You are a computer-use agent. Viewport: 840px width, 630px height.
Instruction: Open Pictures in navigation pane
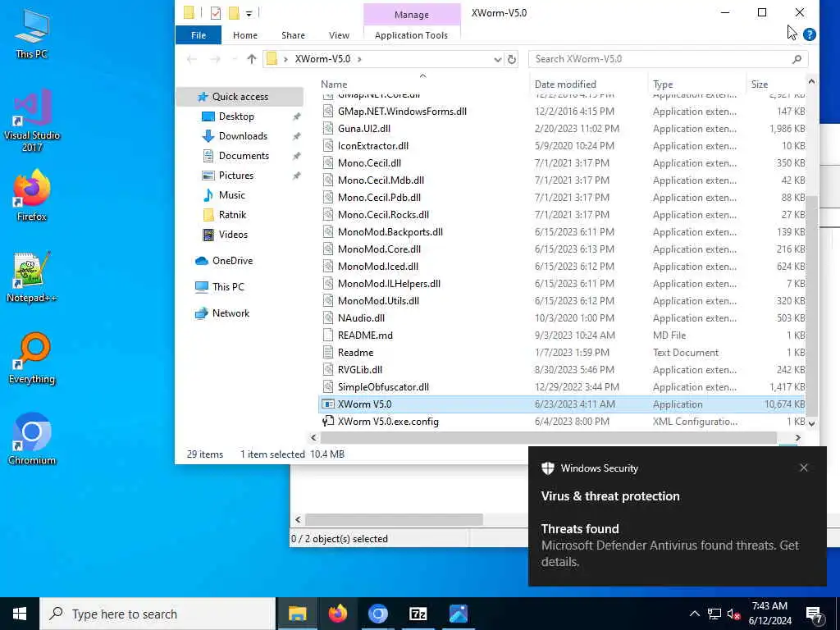(235, 176)
